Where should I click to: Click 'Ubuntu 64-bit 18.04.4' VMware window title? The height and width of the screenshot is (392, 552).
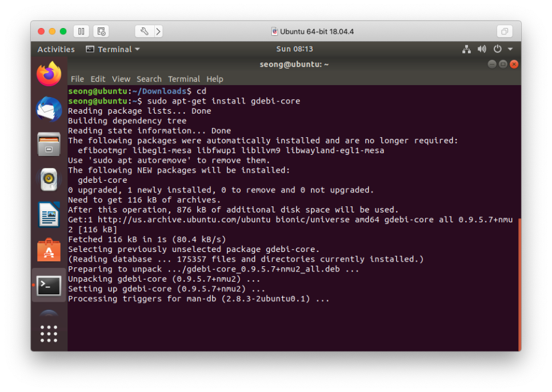(x=317, y=31)
